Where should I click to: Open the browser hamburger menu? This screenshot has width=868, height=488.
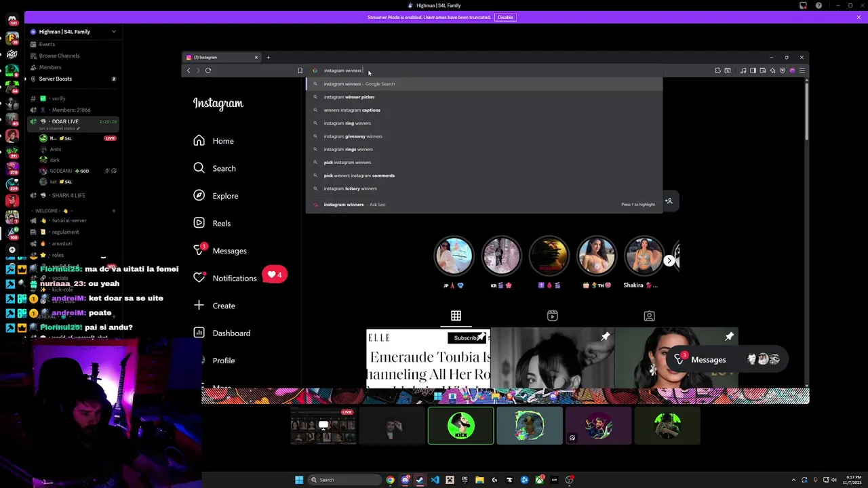pyautogui.click(x=802, y=70)
